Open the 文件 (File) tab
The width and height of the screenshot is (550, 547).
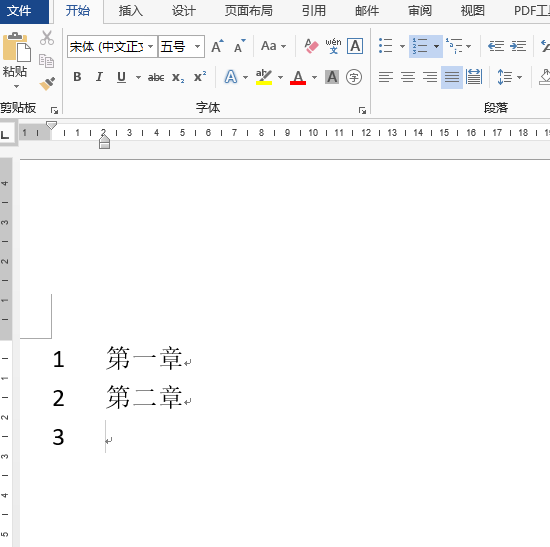18,11
